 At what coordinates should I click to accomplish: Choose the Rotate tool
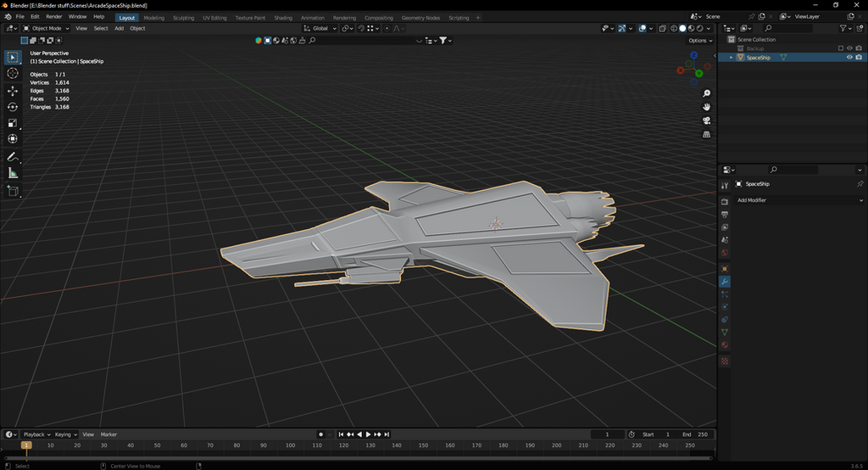pyautogui.click(x=13, y=107)
